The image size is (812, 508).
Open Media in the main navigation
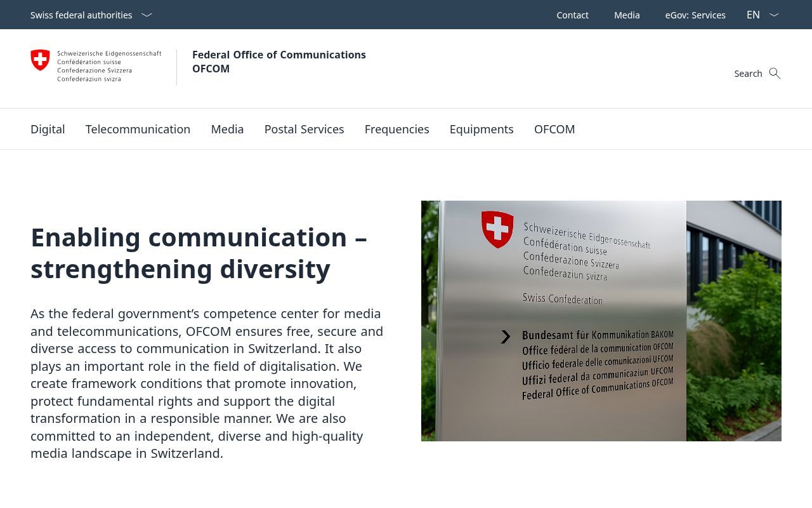pos(227,129)
